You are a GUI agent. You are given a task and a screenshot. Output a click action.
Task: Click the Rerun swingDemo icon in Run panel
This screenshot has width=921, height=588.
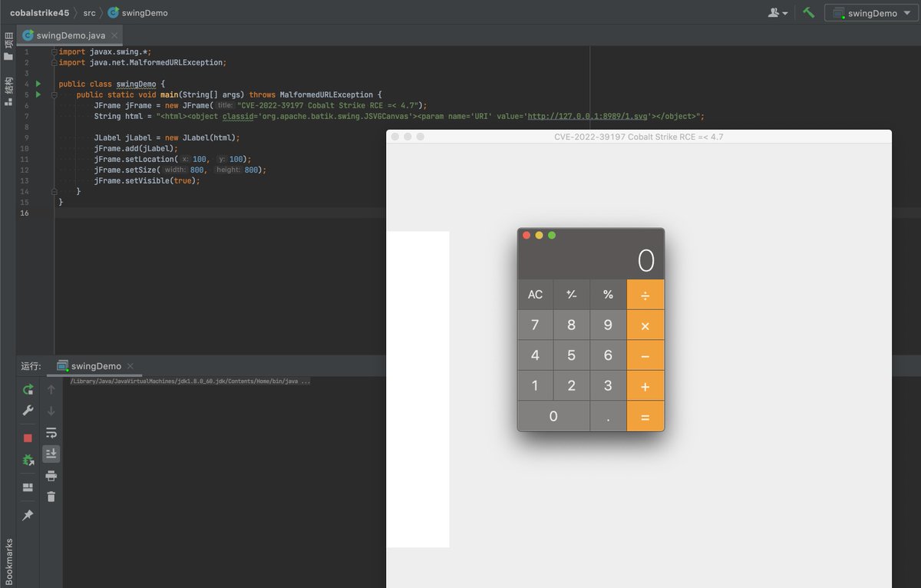tap(28, 389)
